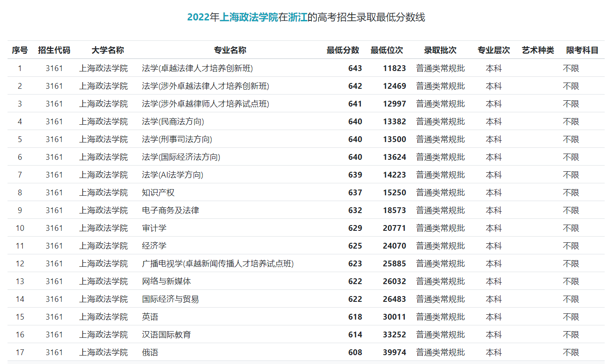Select major 法学(民商法方向)
The image size is (610, 364).
click(173, 122)
